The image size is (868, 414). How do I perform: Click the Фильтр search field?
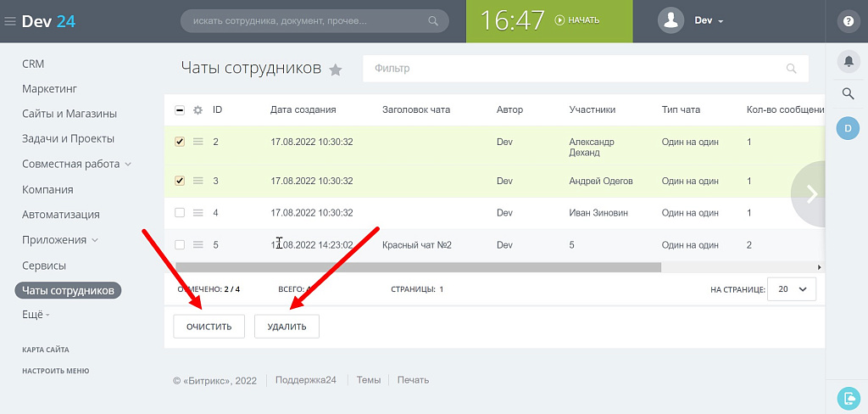coord(576,69)
